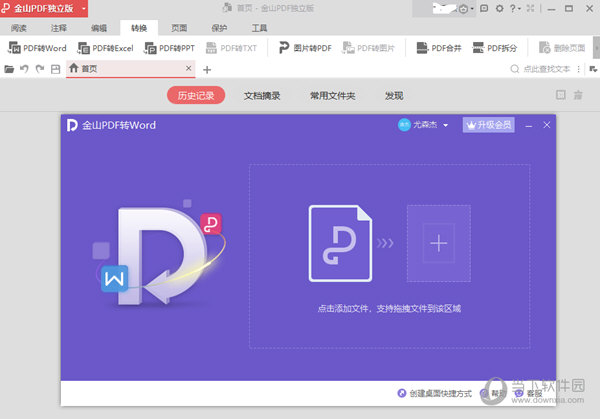The height and width of the screenshot is (419, 600).
Task: Open the 图片转PDF tool
Action: click(305, 48)
